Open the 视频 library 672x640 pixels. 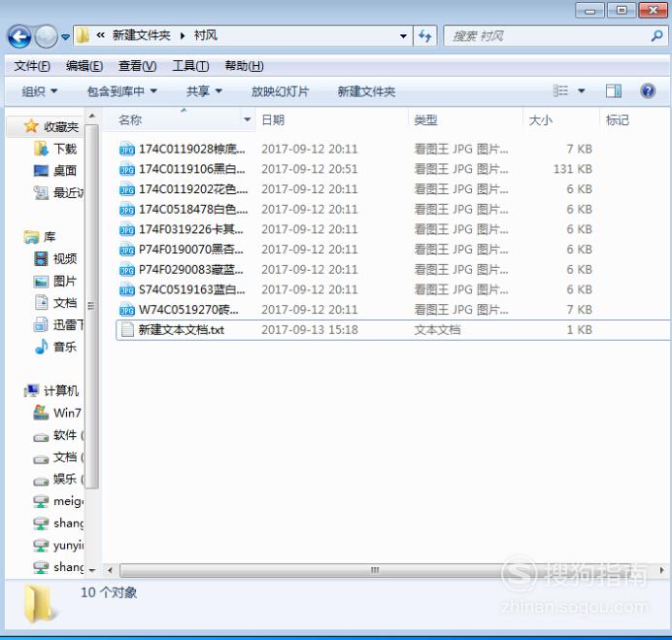tap(65, 258)
